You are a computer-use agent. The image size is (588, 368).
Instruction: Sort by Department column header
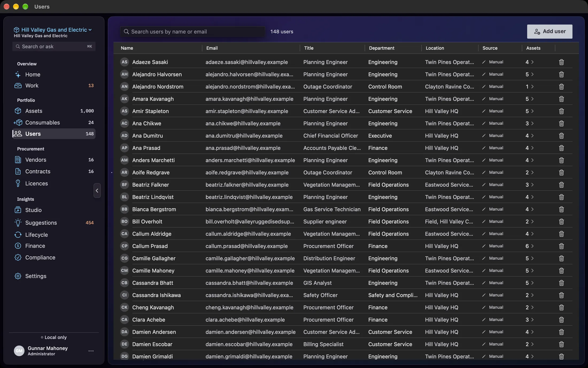point(381,48)
